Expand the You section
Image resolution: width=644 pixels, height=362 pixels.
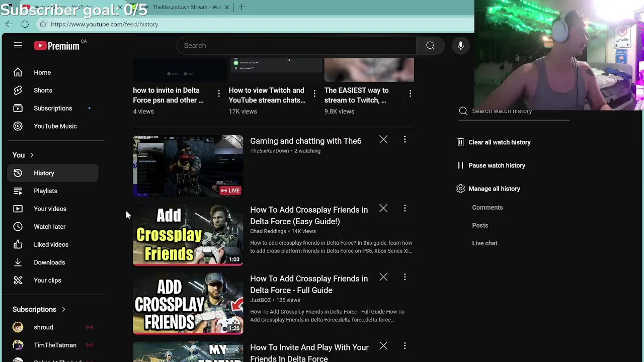click(23, 155)
